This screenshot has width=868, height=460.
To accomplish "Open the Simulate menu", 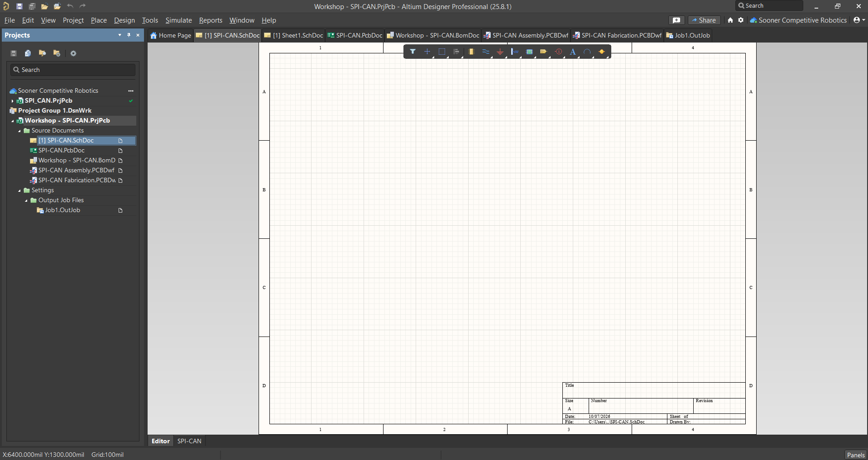I will tap(178, 20).
